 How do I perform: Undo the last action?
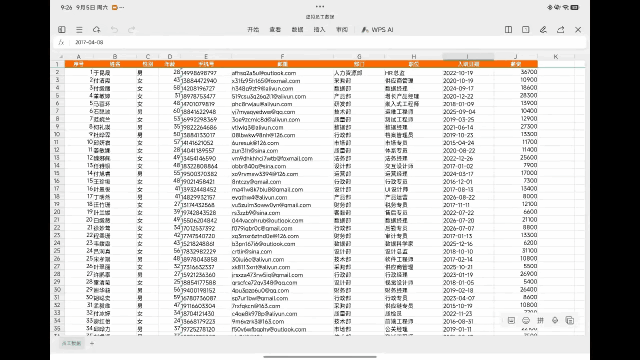click(114, 29)
